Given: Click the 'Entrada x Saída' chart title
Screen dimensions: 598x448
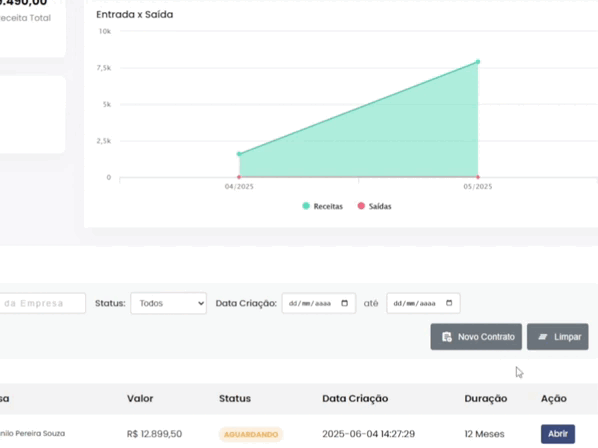Looking at the screenshot, I should pyautogui.click(x=135, y=14).
